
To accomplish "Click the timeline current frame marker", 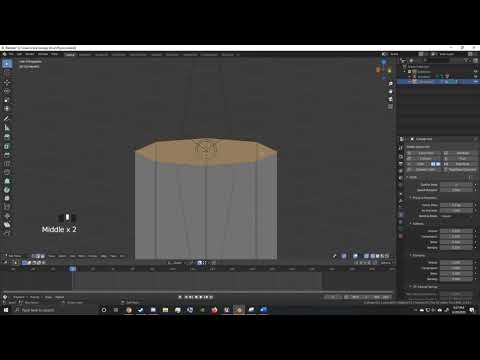I will [73, 269].
